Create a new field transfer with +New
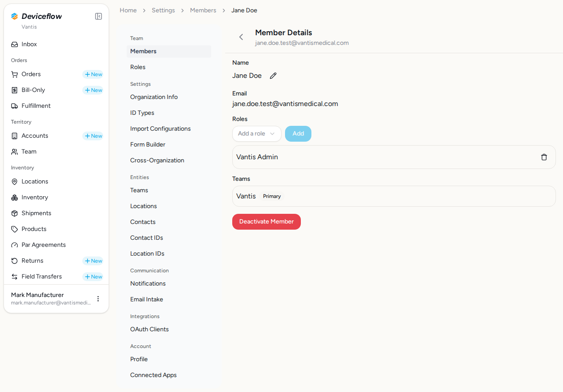This screenshot has width=563, height=392. (93, 277)
